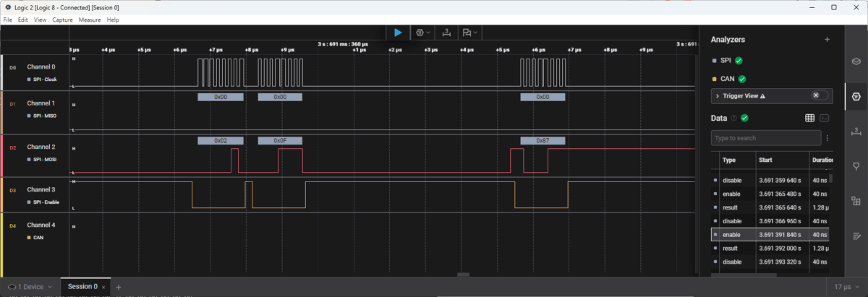This screenshot has width=868, height=297.
Task: Sort data table by Start column
Action: tap(765, 160)
